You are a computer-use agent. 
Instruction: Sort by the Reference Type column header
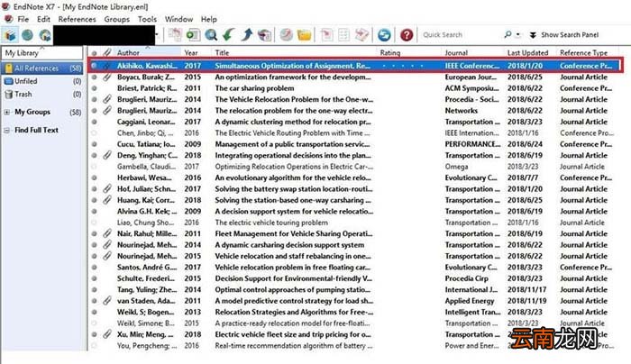(x=588, y=52)
